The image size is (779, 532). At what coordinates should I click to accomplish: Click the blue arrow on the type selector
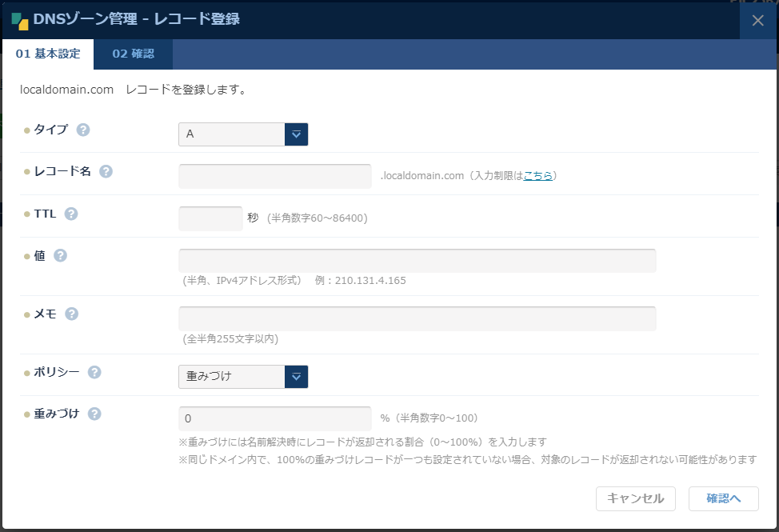296,134
